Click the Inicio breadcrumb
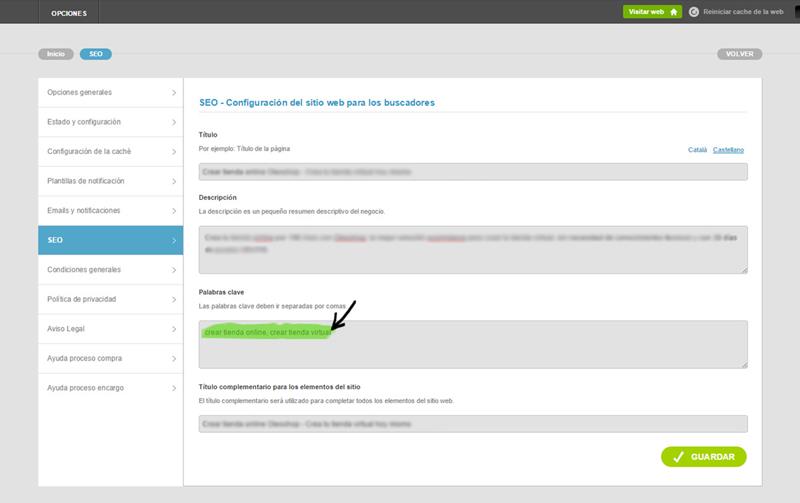800x503 pixels. 56,54
